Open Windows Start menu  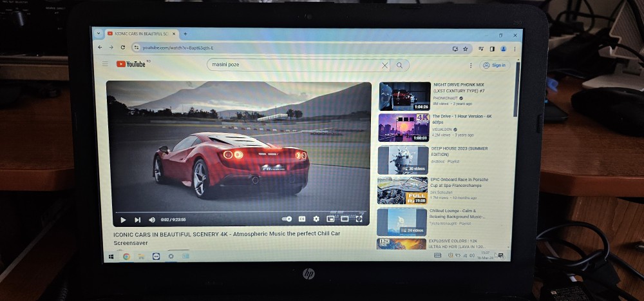(x=111, y=256)
